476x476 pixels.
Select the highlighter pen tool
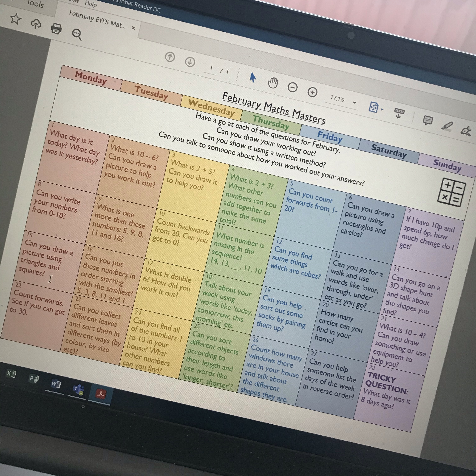(447, 126)
